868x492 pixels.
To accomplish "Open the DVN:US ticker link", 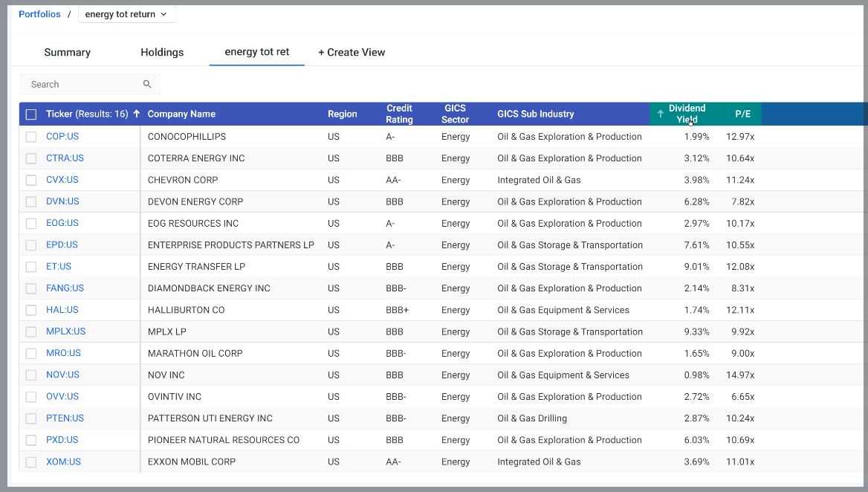I will pos(62,201).
